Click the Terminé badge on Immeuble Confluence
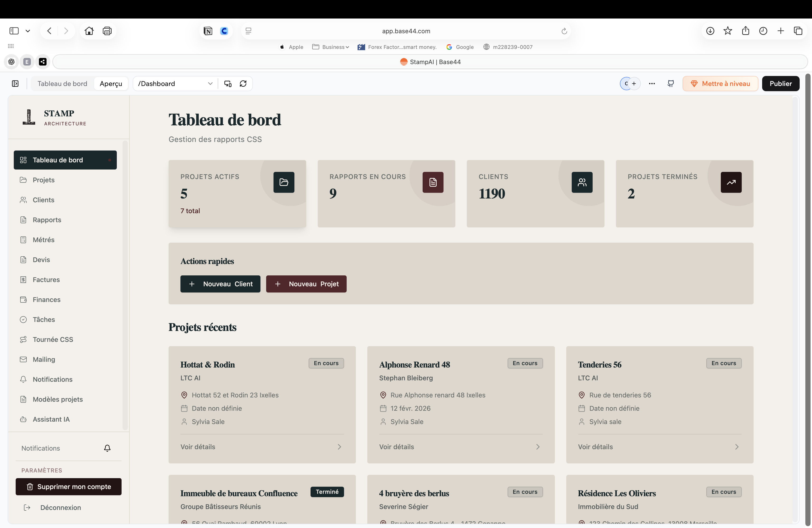Viewport: 812px width, 528px height. [327, 492]
